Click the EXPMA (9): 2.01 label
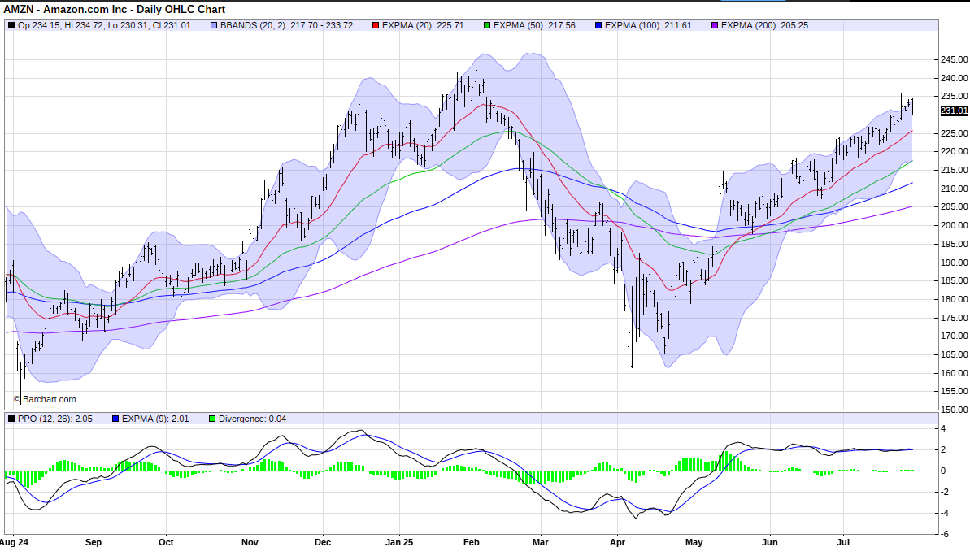Viewport: 970px width, 560px height. click(155, 419)
